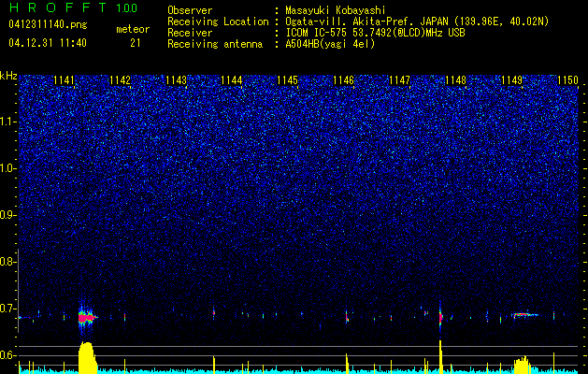Click the date stamp 04.12.31 11:40
This screenshot has width=588, height=374.
(x=48, y=43)
